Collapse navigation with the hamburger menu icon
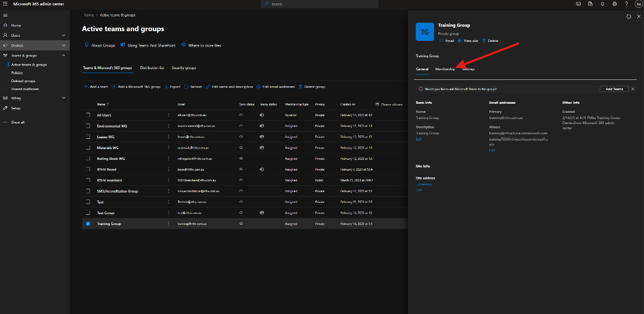644x314 pixels. pyautogui.click(x=5, y=15)
